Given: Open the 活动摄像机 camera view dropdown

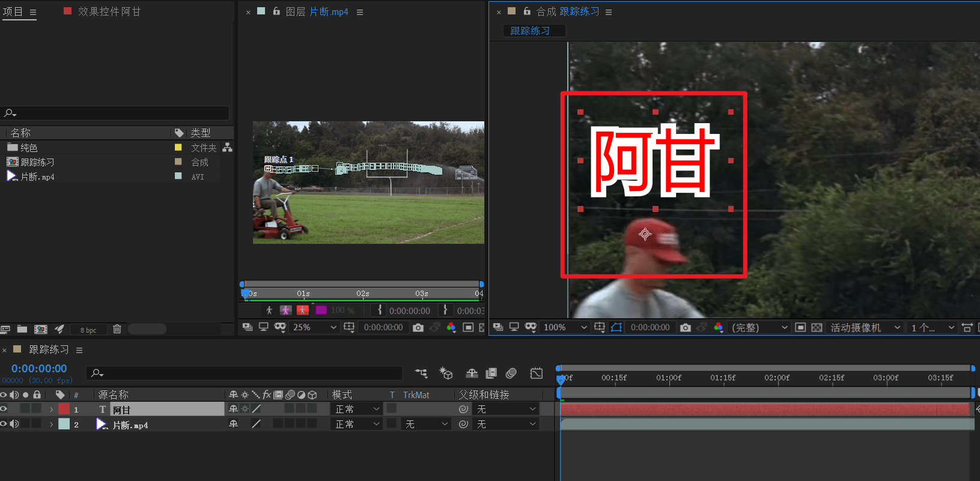Looking at the screenshot, I should tap(865, 327).
